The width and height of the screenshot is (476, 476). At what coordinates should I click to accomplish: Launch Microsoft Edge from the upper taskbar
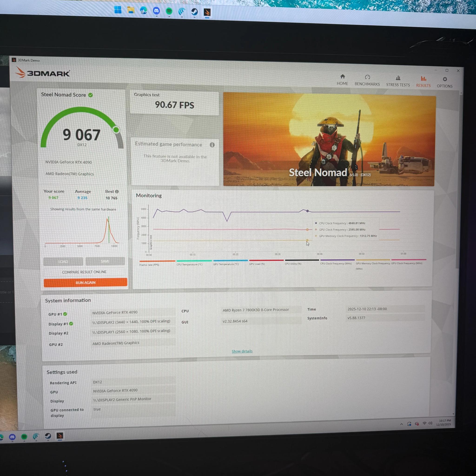[x=143, y=11]
